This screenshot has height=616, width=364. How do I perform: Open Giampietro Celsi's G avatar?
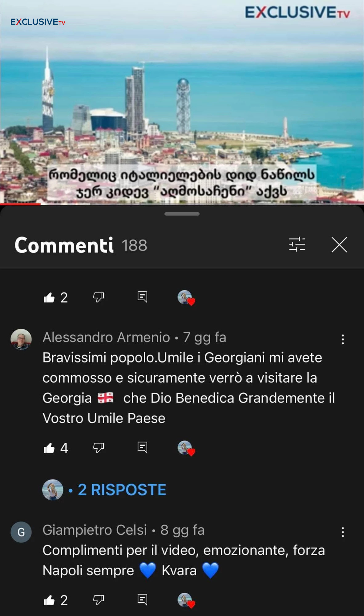coord(21,532)
